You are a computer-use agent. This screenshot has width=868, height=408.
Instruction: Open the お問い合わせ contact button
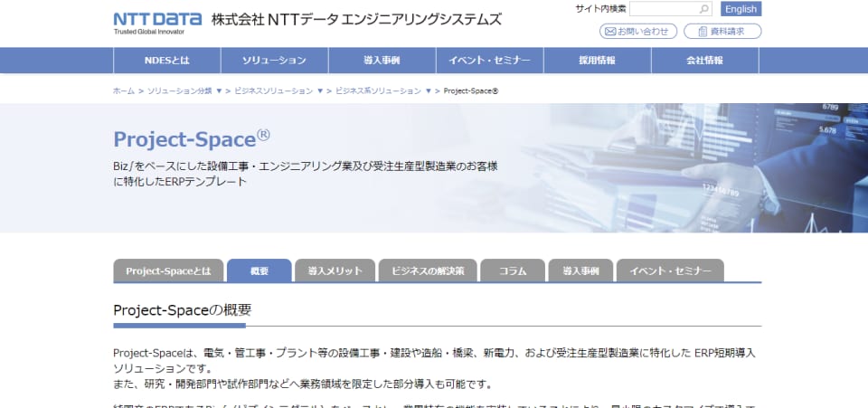[x=637, y=32]
